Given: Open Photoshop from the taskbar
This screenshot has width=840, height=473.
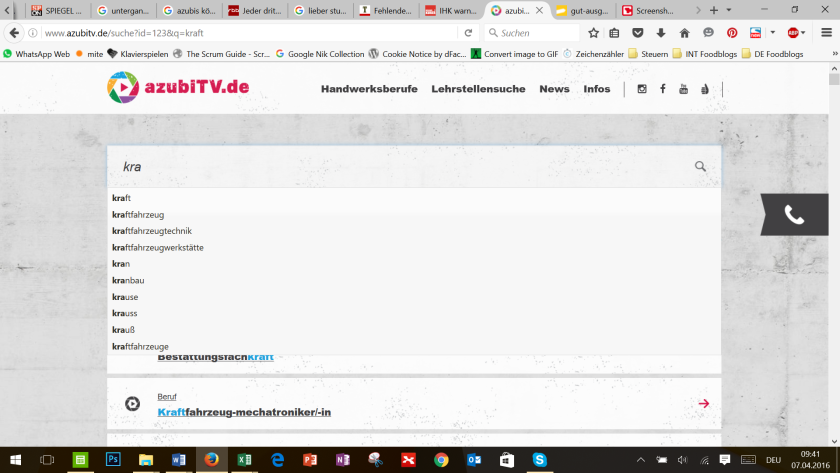Looking at the screenshot, I should [113, 460].
